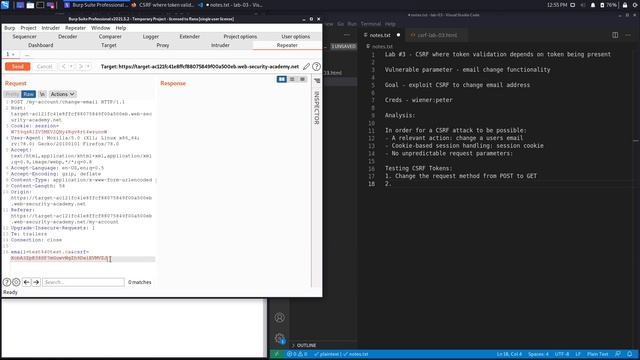Switch to the Logger tab
This screenshot has width=640, height=360.
(x=151, y=37)
